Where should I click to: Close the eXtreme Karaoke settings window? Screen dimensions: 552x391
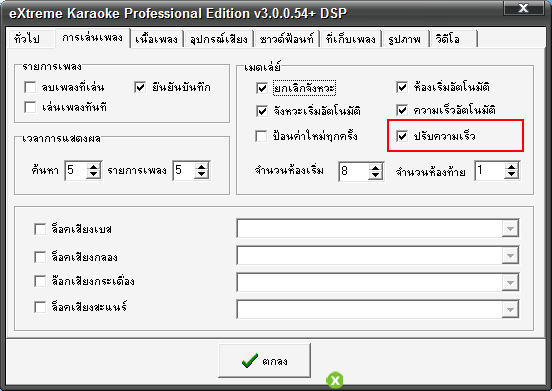(x=523, y=8)
